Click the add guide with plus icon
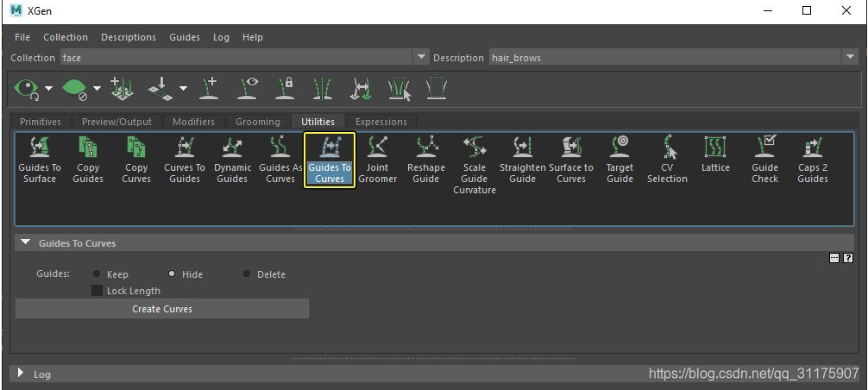Screen dimensions: 868x390 (x=209, y=89)
